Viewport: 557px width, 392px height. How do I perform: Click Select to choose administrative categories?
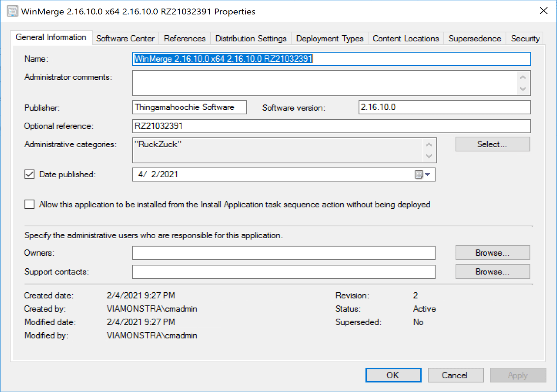pos(492,144)
